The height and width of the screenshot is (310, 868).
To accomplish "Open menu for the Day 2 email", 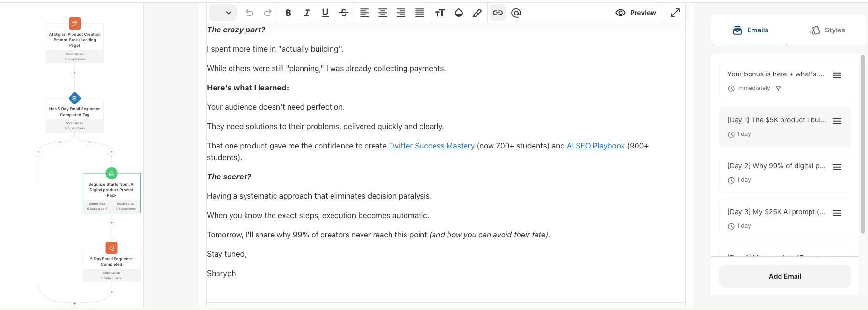I will point(837,167).
